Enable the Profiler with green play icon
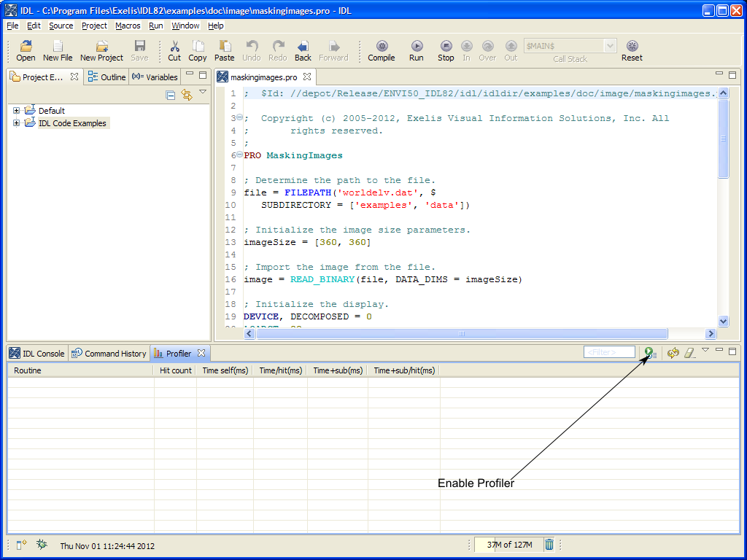The height and width of the screenshot is (560, 747). click(x=650, y=353)
